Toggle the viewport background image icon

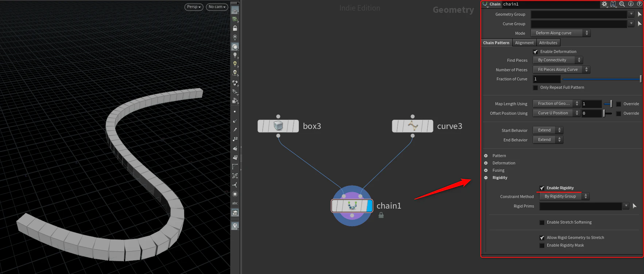click(x=235, y=213)
